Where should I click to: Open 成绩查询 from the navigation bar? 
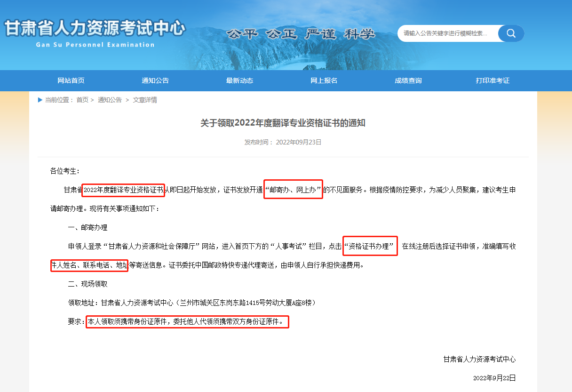tap(408, 80)
